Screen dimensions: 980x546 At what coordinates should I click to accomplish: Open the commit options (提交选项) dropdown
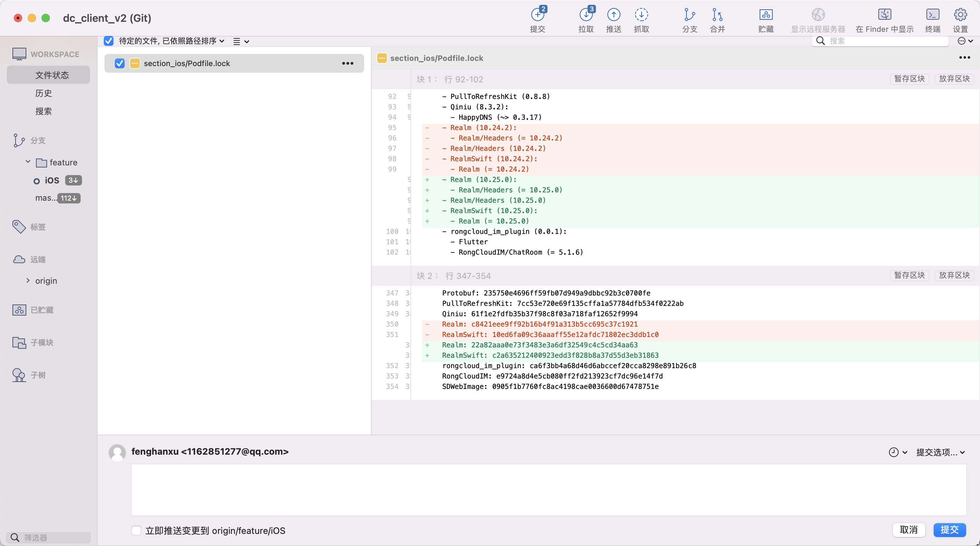click(x=940, y=452)
